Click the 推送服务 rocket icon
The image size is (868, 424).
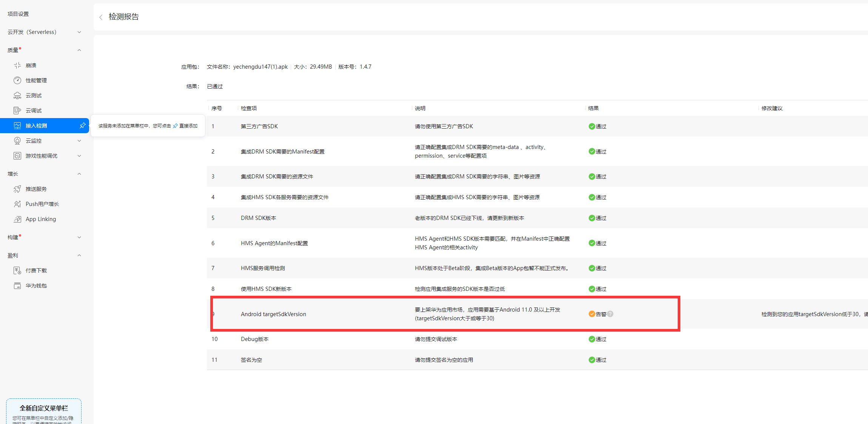[17, 189]
